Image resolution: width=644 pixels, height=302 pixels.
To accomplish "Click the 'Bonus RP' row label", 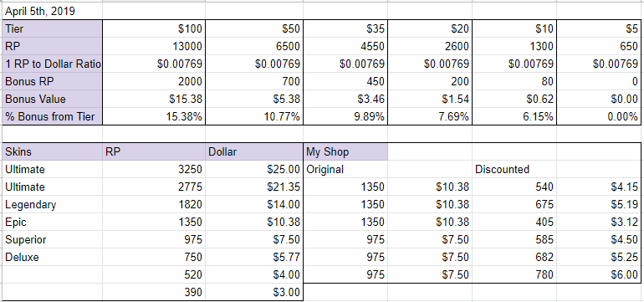I will [52, 81].
